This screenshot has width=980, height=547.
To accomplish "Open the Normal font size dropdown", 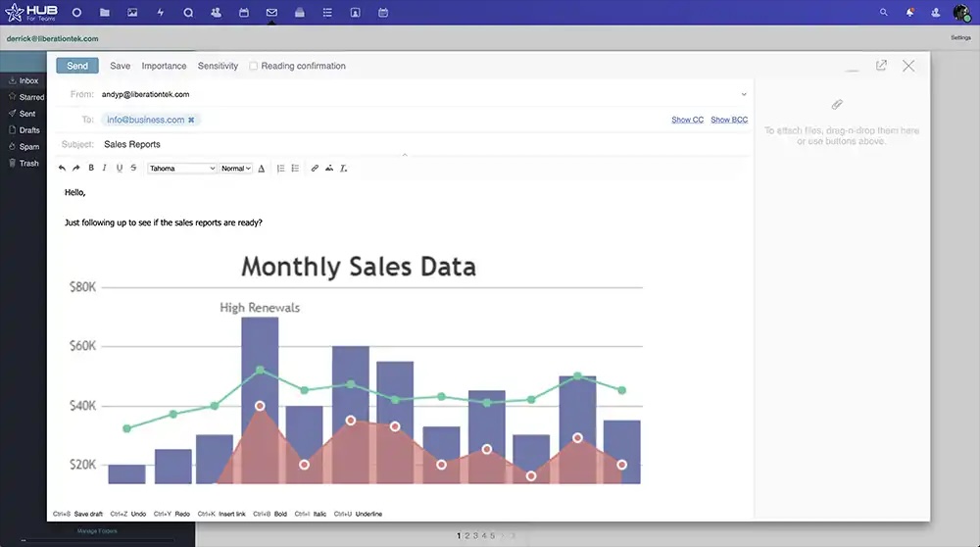I will 236,169.
